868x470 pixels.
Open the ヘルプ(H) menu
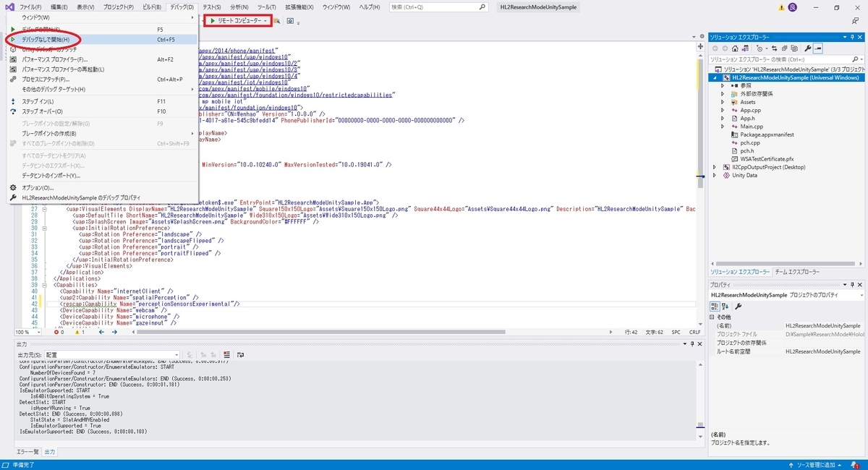pos(370,7)
